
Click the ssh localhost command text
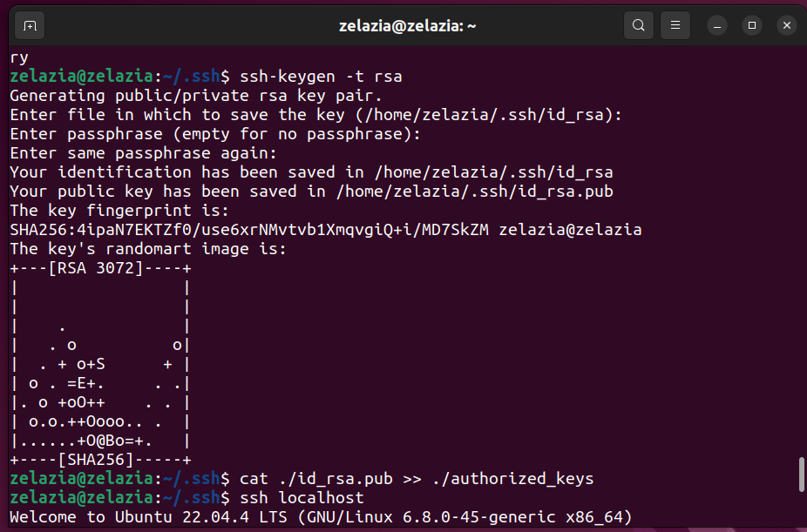(302, 497)
